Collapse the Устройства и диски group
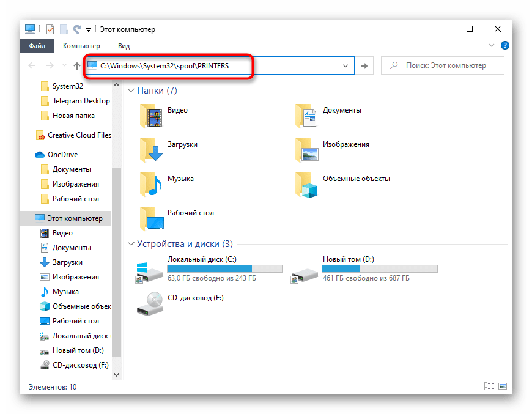 (x=131, y=244)
